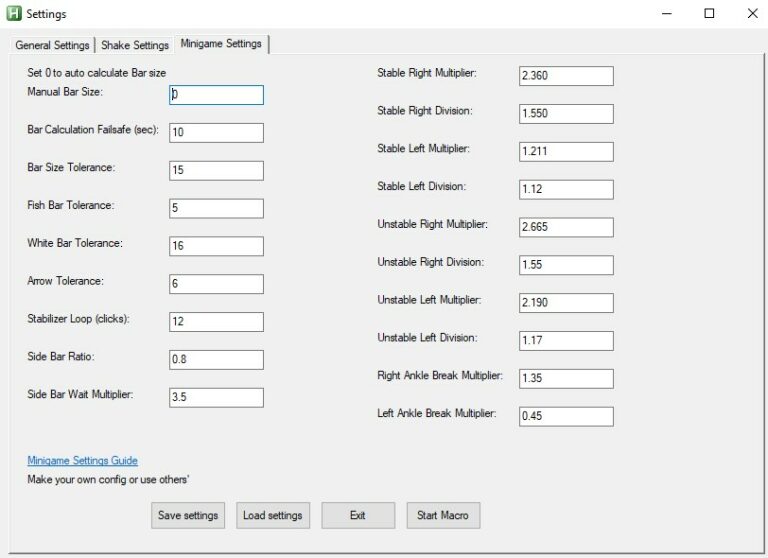The width and height of the screenshot is (768, 558).
Task: Open the Shake Settings tab
Action: [x=135, y=45]
